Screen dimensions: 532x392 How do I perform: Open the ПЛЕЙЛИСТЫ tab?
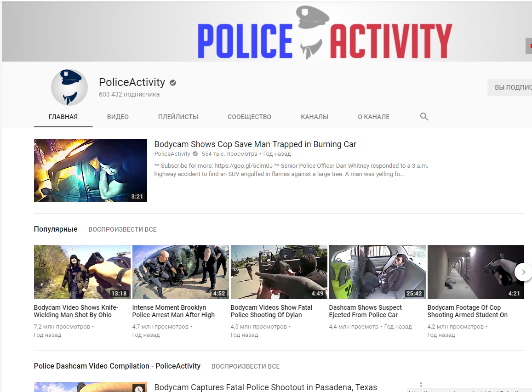(x=178, y=117)
